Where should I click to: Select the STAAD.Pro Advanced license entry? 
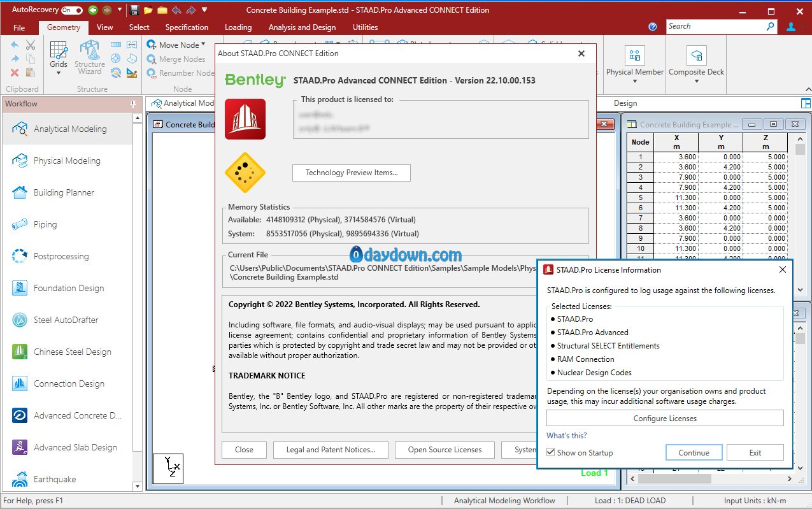[592, 333]
